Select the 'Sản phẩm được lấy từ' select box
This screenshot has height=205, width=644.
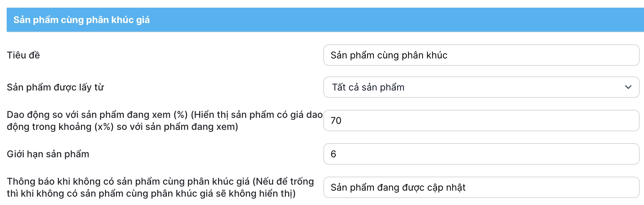481,87
